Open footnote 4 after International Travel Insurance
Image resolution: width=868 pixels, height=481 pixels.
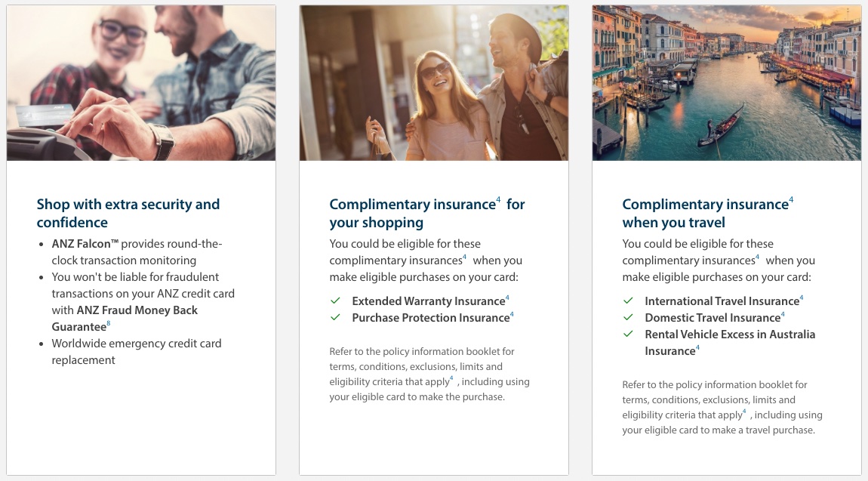(802, 298)
